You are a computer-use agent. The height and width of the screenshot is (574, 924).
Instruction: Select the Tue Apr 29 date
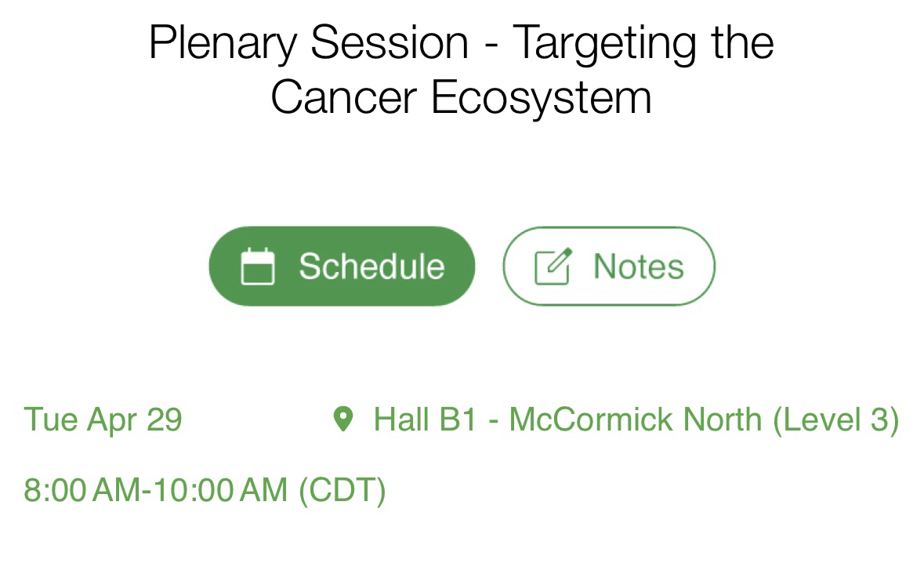pos(103,419)
